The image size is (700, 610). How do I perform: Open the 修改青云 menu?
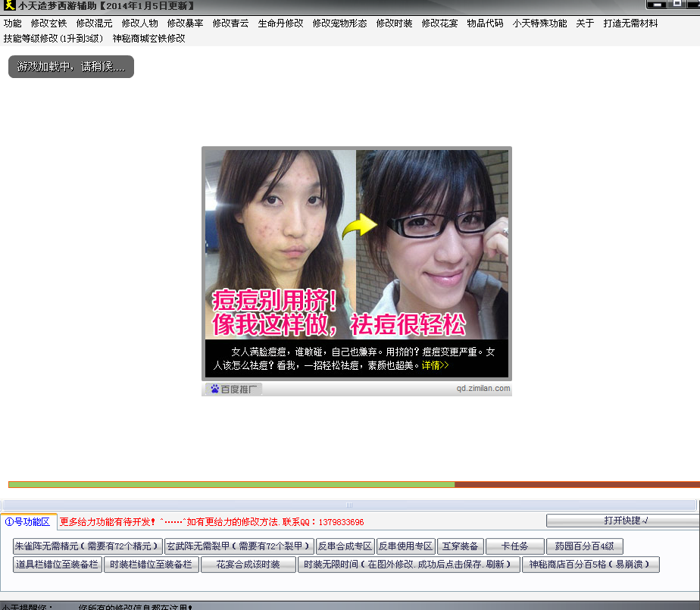(231, 23)
